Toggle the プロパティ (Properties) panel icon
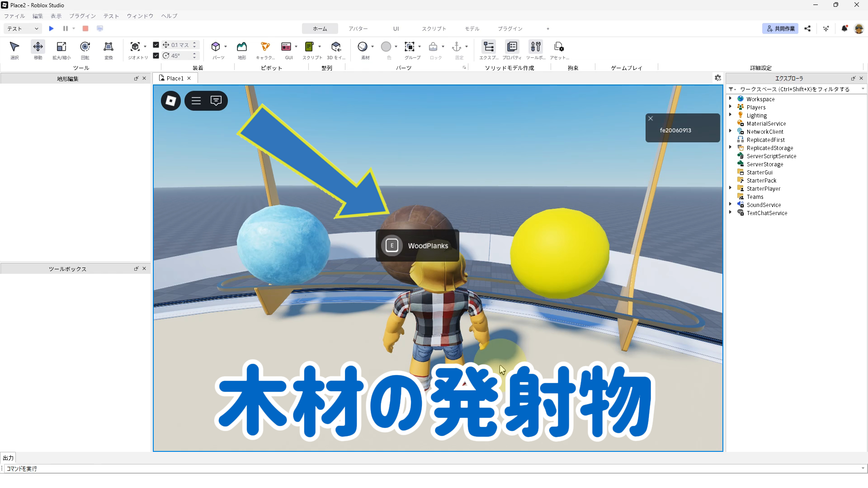Image resolution: width=868 pixels, height=488 pixels. coord(512,47)
